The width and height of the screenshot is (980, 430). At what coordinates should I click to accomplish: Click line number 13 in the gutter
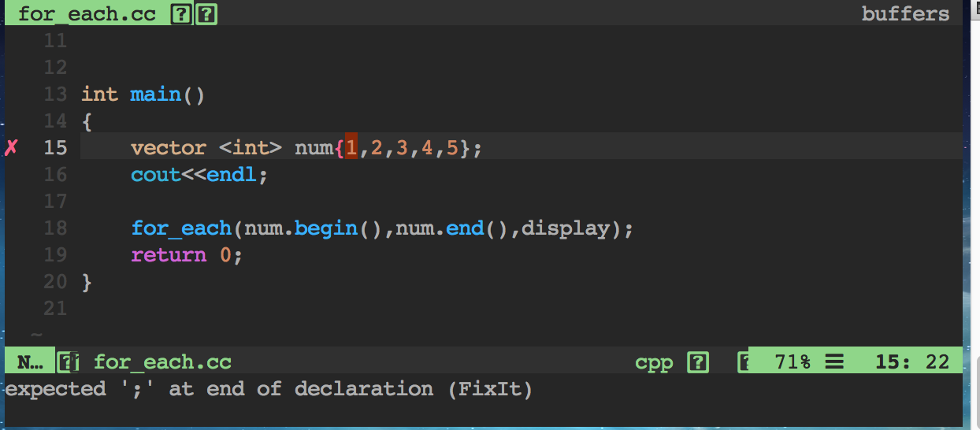click(x=55, y=95)
